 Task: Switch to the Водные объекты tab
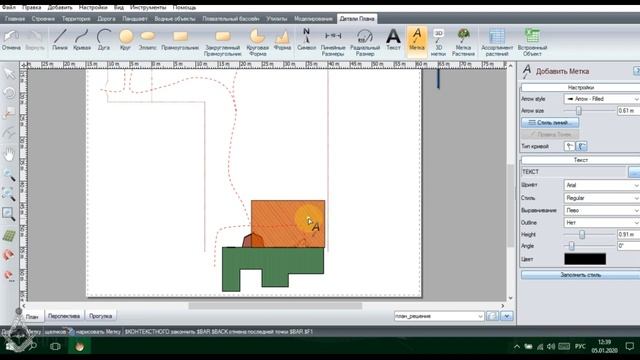(x=175, y=19)
